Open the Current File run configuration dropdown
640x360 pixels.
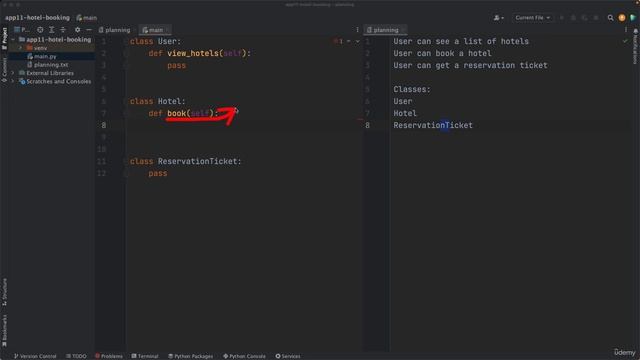click(x=533, y=18)
